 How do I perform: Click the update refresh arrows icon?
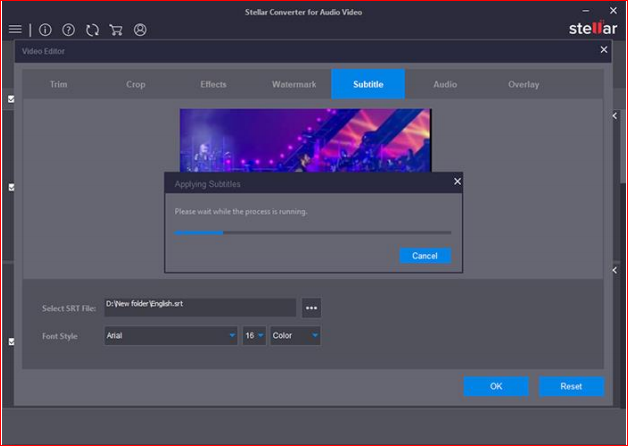[92, 30]
